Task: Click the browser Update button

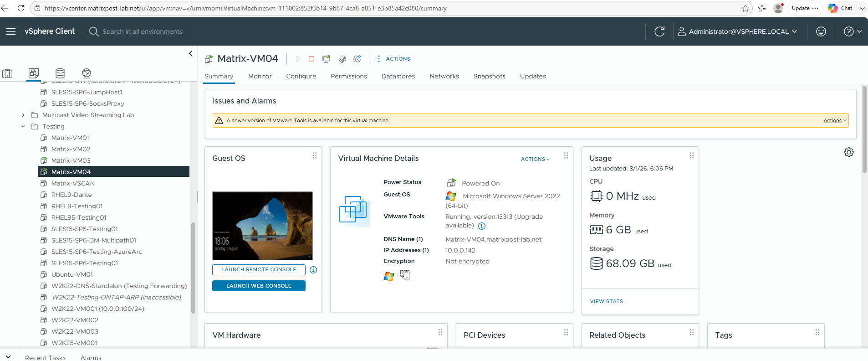Action: click(805, 8)
